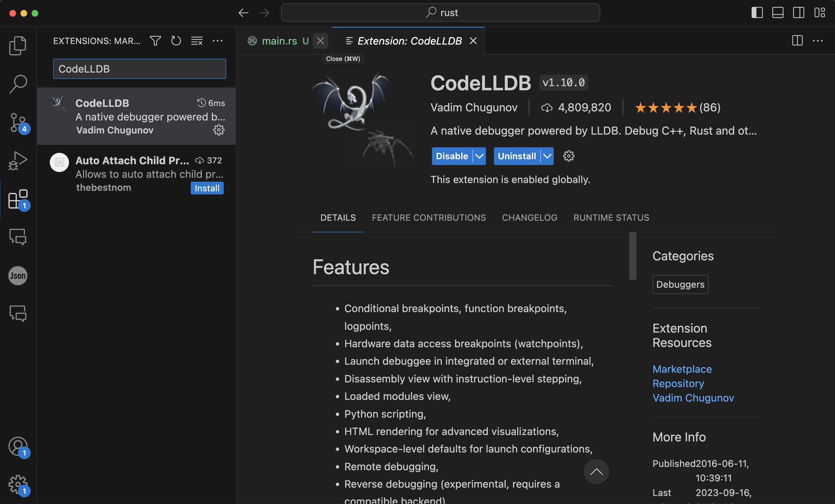
Task: Open the Extensions panel more actions menu
Action: click(x=218, y=41)
